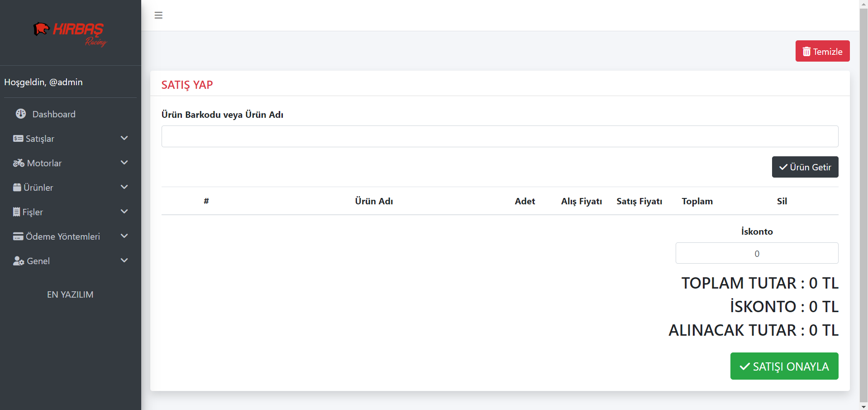The height and width of the screenshot is (410, 868).
Task: Expand the Motorlar chevron arrow
Action: (x=124, y=163)
